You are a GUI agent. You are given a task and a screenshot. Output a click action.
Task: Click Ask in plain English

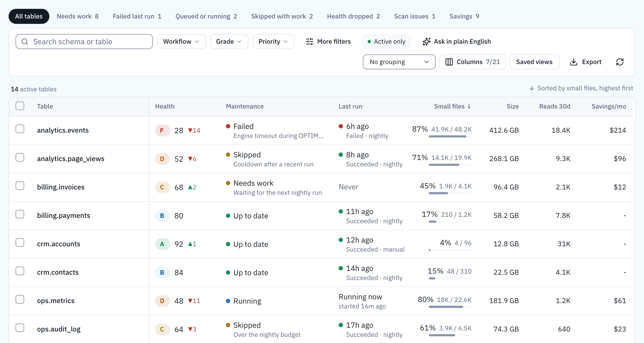point(457,42)
